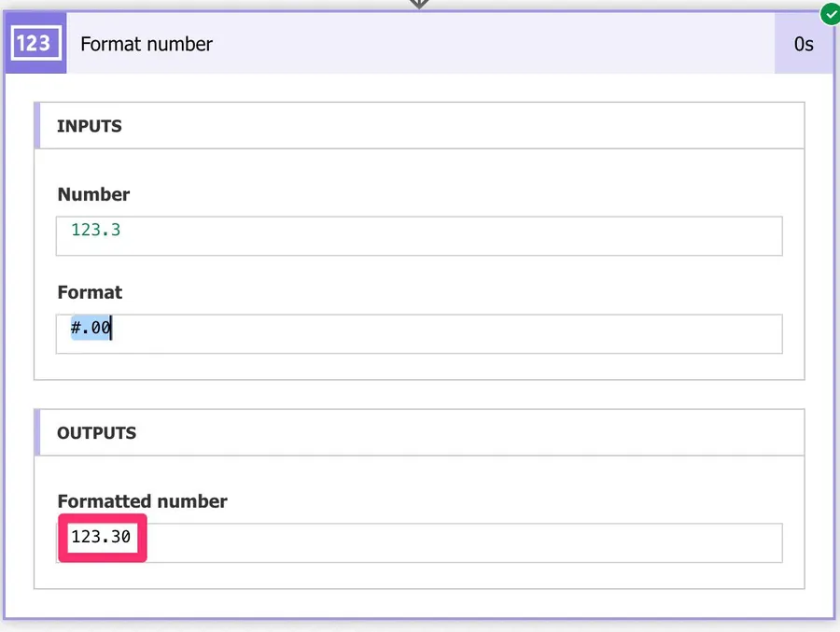
Task: Click the purple 123 Format number icon
Action: point(34,44)
